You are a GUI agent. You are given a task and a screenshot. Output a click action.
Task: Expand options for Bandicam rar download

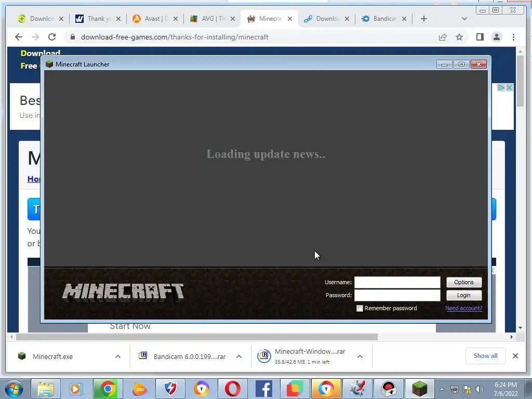(239, 356)
